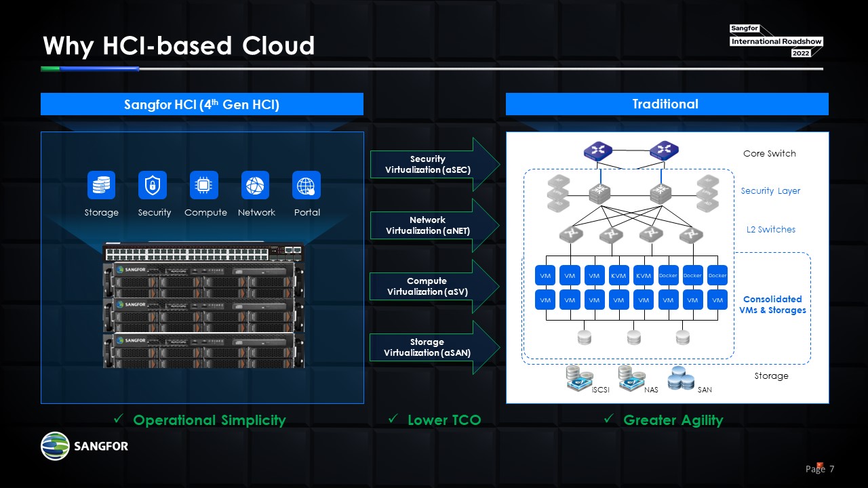Click the Sangfor logo at bottom left
Screen dimensions: 868x488
click(85, 446)
